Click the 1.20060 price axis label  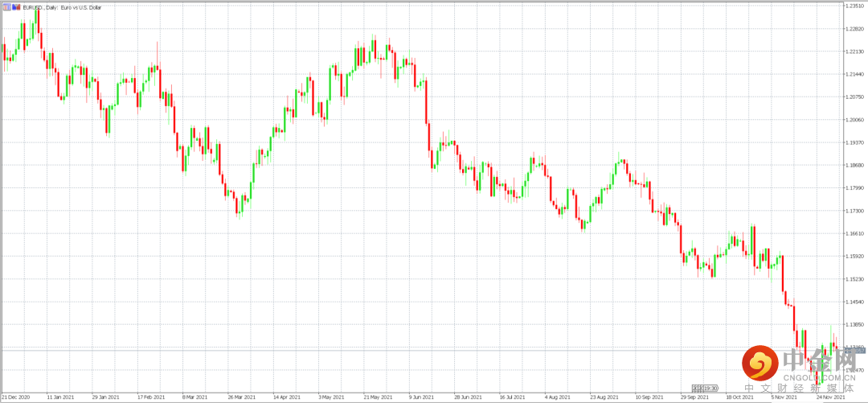click(x=855, y=120)
